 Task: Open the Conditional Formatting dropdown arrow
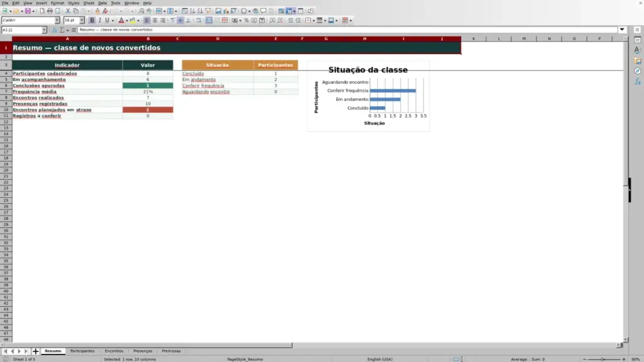pyautogui.click(x=351, y=21)
